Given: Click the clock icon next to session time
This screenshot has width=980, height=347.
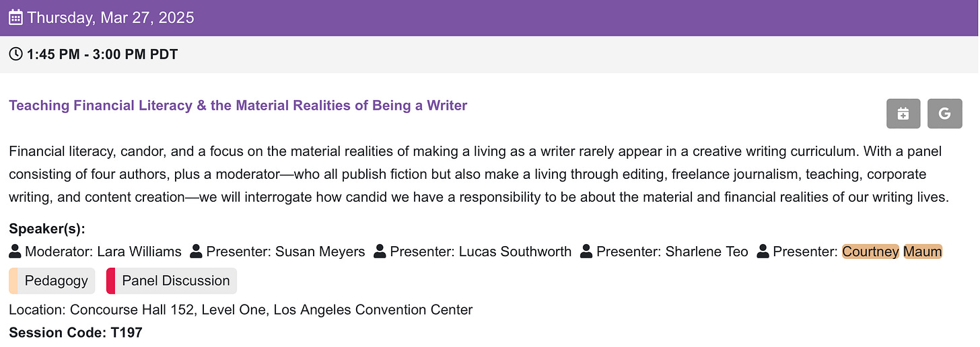Looking at the screenshot, I should pyautogui.click(x=15, y=54).
